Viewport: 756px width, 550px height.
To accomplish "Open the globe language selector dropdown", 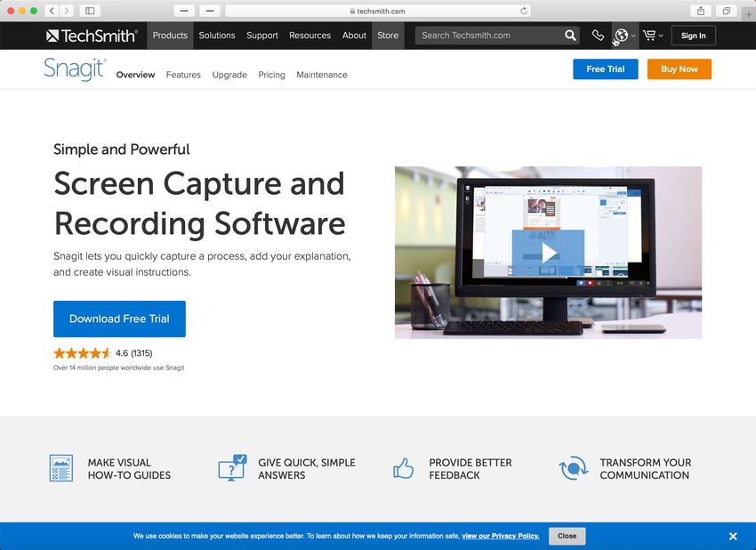I will click(624, 36).
